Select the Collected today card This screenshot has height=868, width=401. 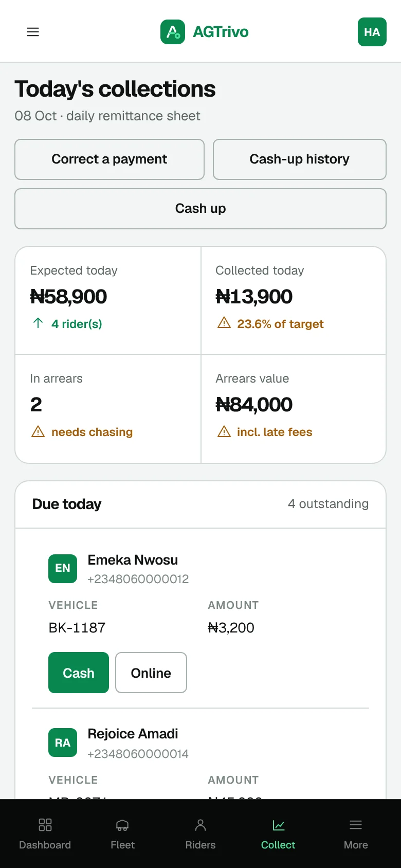(294, 300)
